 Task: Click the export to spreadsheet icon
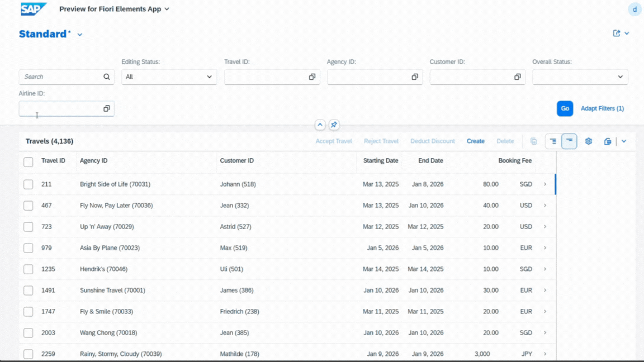[608, 141]
